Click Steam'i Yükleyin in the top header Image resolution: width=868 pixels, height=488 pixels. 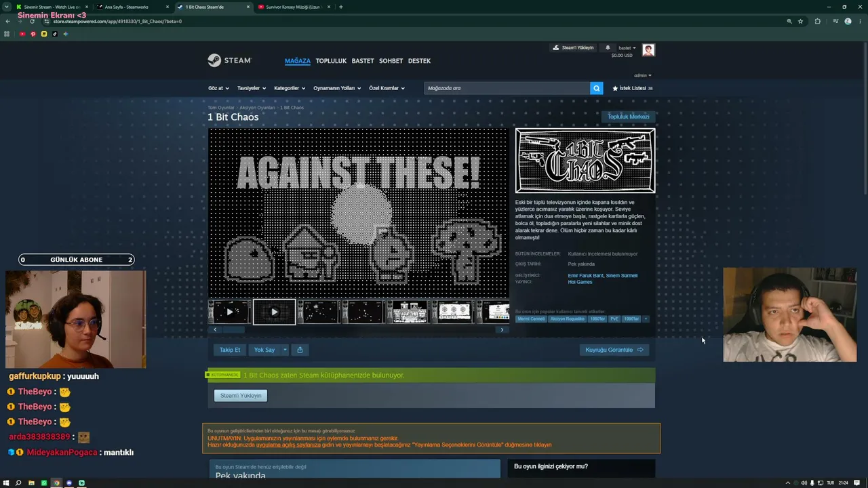click(573, 47)
